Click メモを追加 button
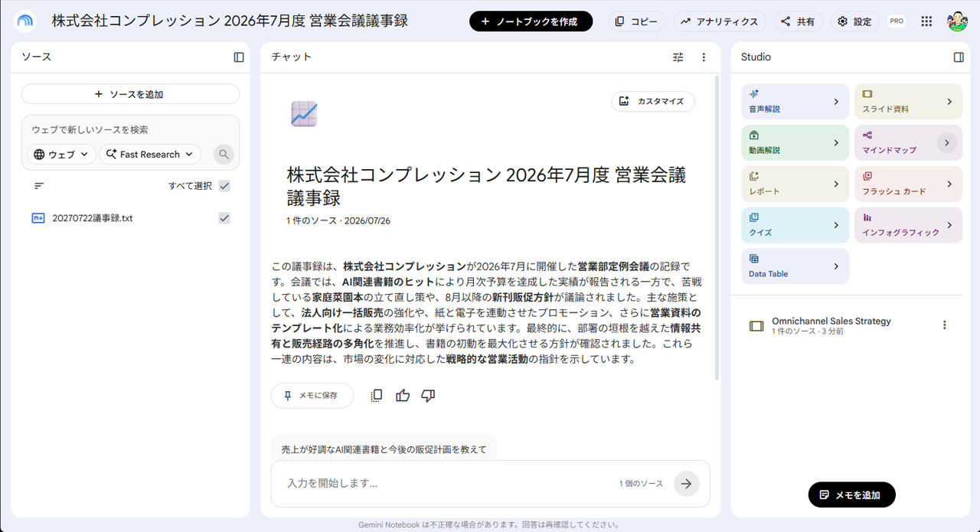Viewport: 980px width, 532px height. click(851, 494)
